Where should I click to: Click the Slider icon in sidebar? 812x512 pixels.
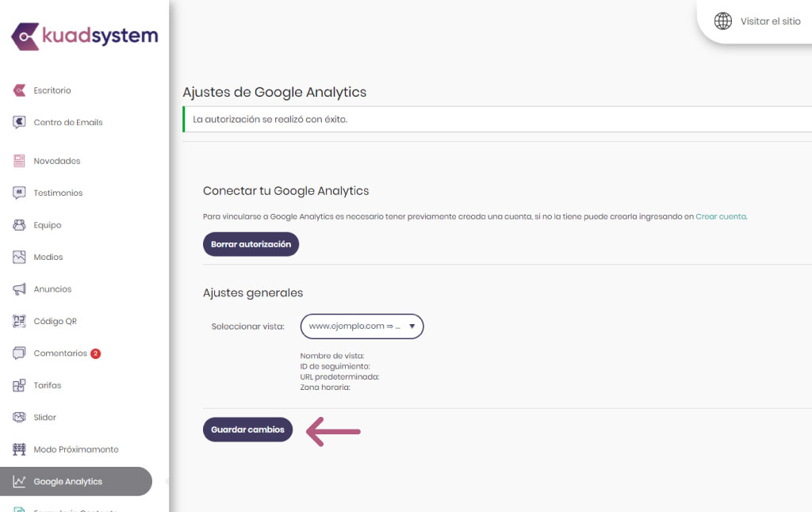19,417
